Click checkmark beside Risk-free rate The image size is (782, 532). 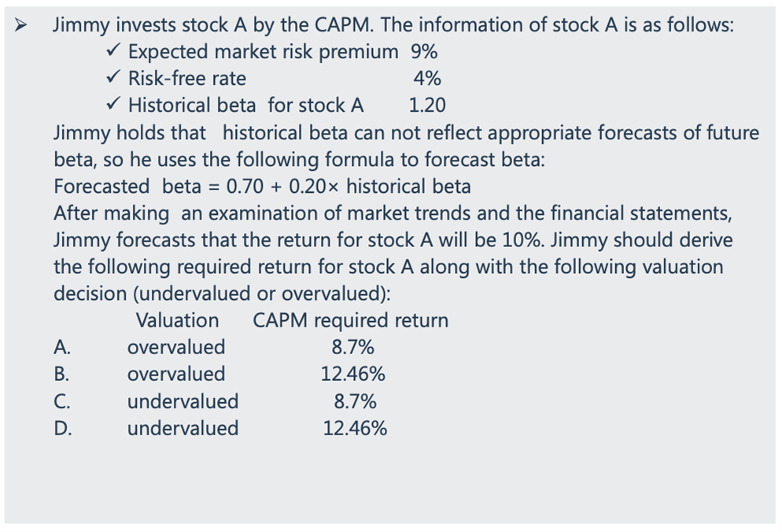coord(113,79)
